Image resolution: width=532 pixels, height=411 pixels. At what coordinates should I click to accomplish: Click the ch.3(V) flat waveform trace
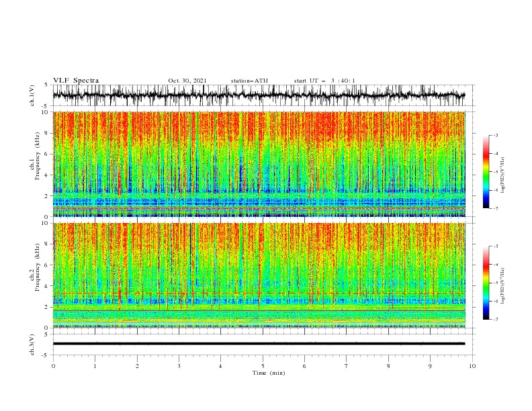(x=259, y=344)
